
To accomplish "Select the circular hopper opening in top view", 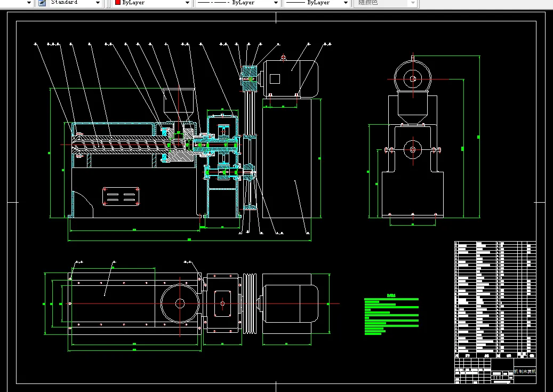I will click(x=180, y=303).
